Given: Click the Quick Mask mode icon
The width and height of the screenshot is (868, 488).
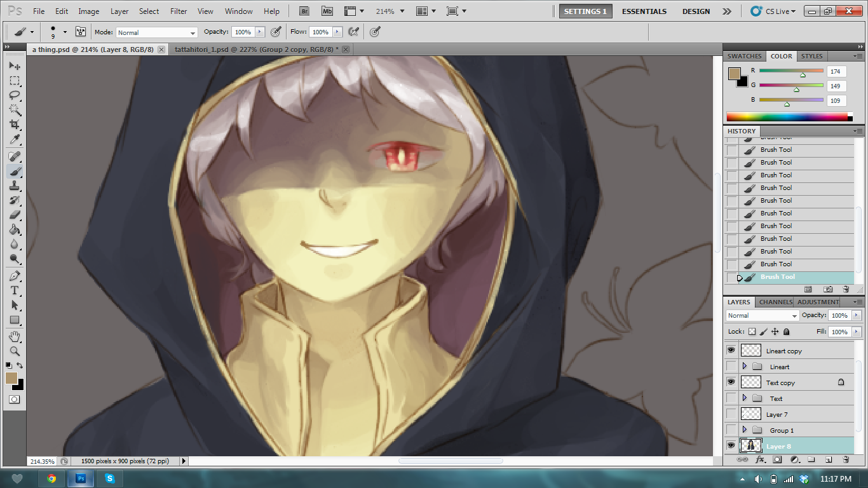Looking at the screenshot, I should point(14,400).
